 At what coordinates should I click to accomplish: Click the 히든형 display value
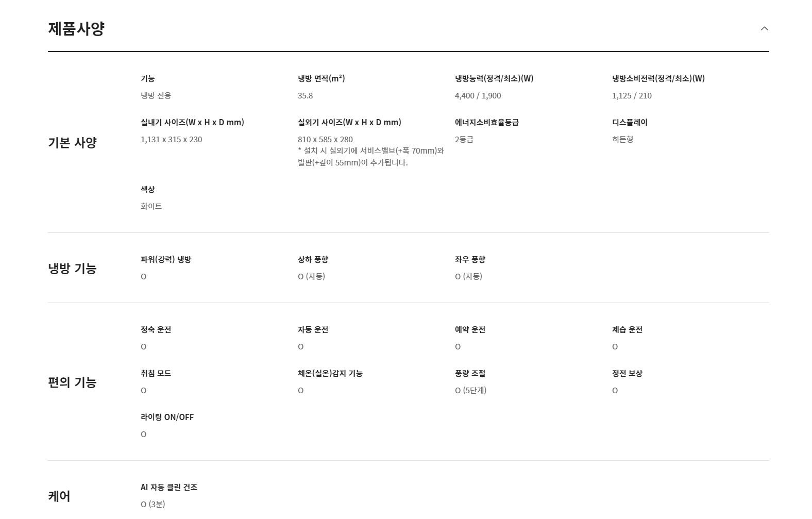click(623, 140)
